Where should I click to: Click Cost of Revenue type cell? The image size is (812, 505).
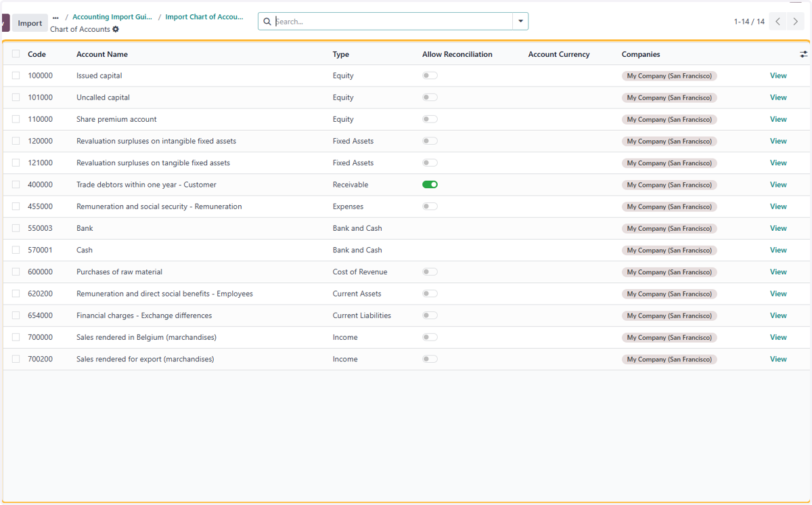point(360,271)
